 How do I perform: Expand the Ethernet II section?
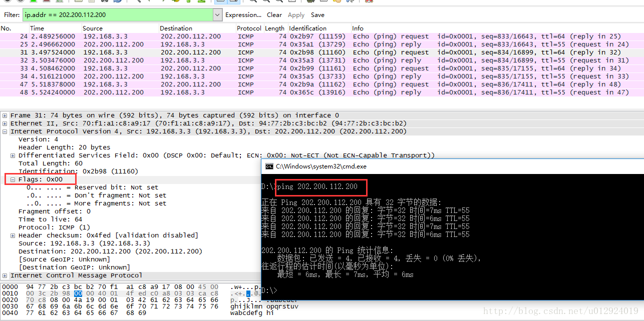coord(5,123)
